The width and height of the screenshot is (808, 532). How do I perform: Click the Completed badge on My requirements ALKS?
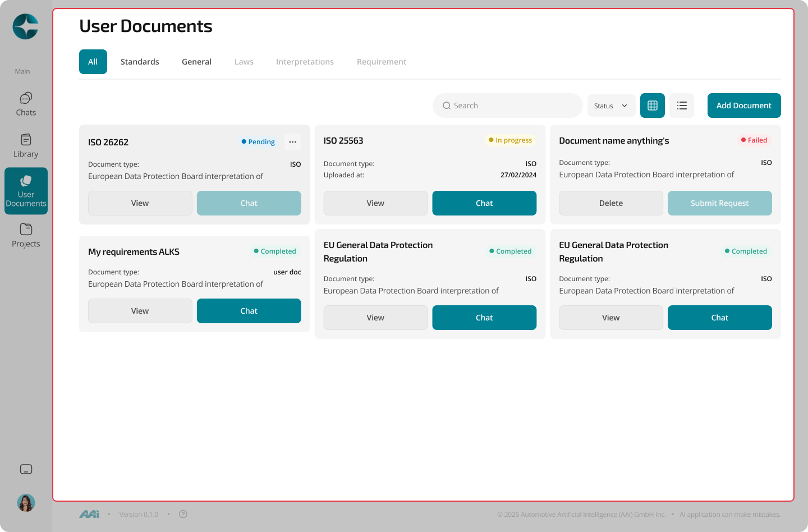[x=275, y=251]
